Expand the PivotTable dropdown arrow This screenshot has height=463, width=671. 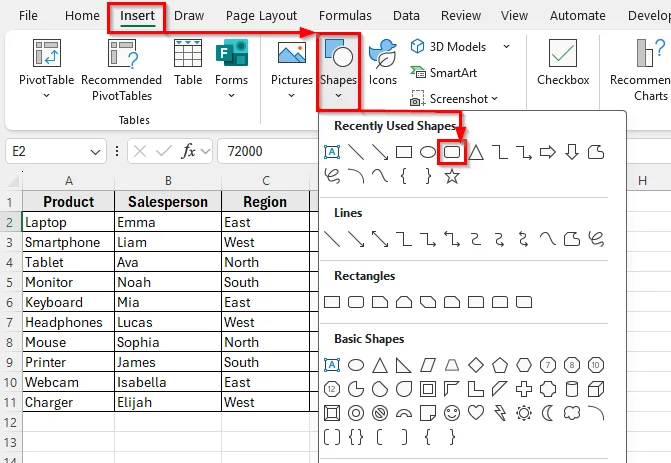point(46,96)
